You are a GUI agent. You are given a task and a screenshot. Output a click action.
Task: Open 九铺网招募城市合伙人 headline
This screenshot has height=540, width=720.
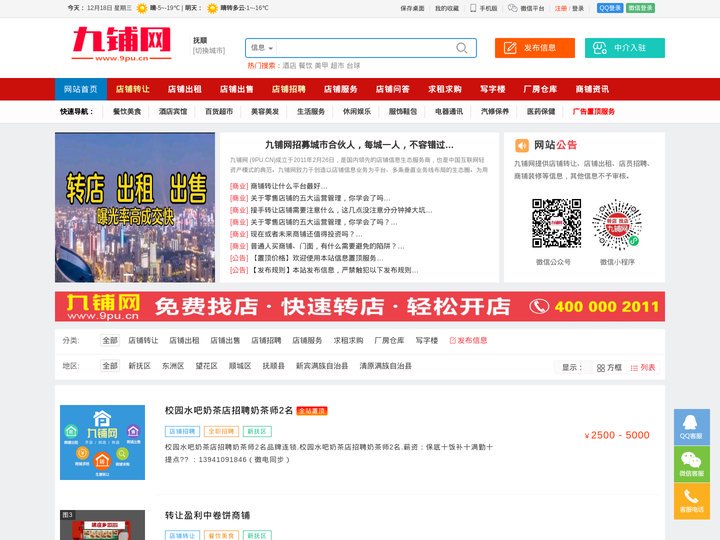click(359, 145)
